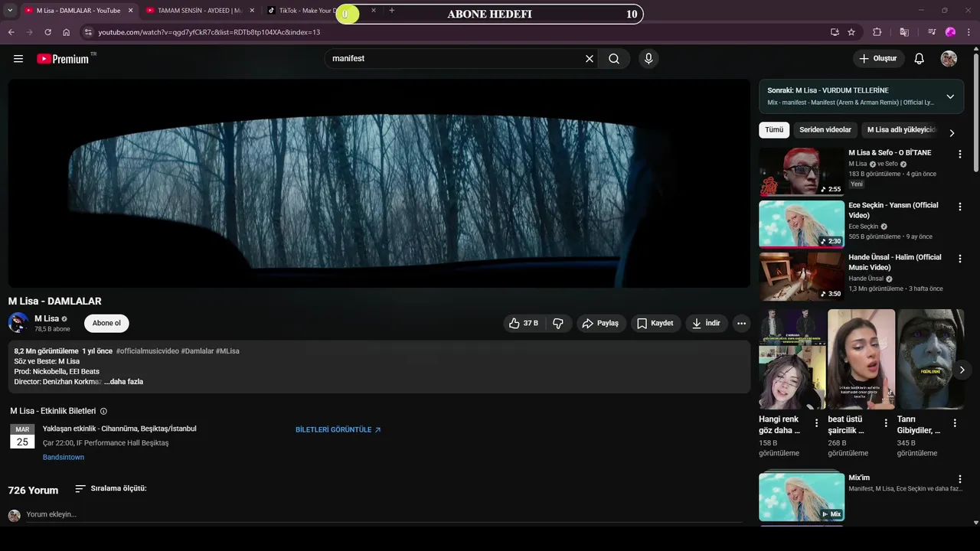Open a new browser tab
The width and height of the screenshot is (980, 551).
[x=392, y=11]
